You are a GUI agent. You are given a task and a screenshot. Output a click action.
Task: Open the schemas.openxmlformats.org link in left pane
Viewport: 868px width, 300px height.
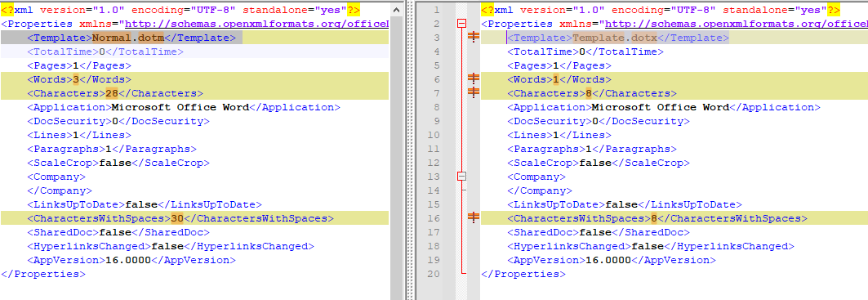tap(257, 24)
